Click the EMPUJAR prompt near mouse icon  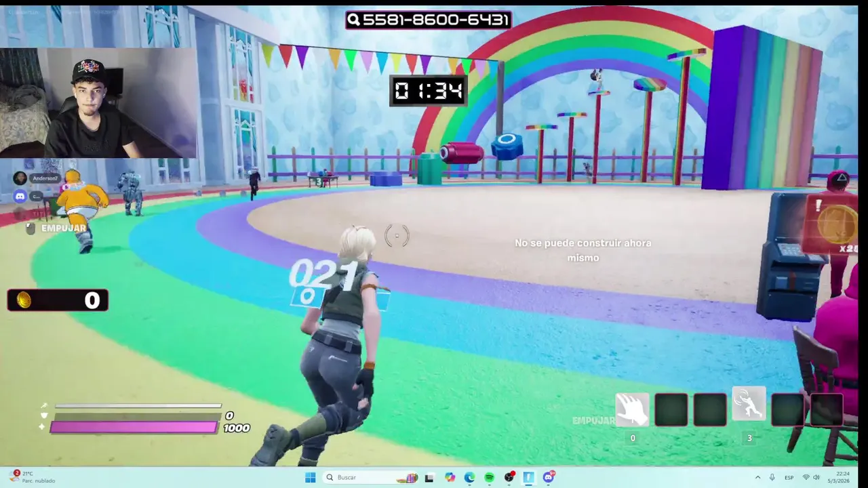63,228
